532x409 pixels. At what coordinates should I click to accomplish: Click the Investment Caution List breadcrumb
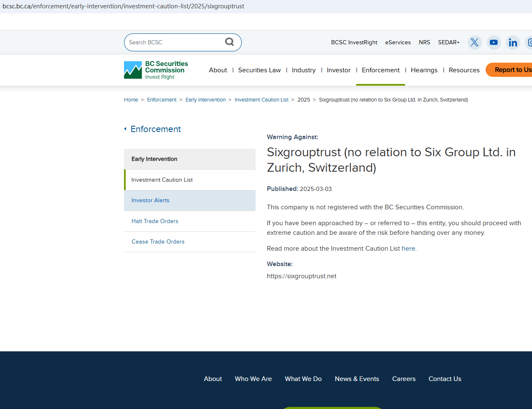coord(261,100)
